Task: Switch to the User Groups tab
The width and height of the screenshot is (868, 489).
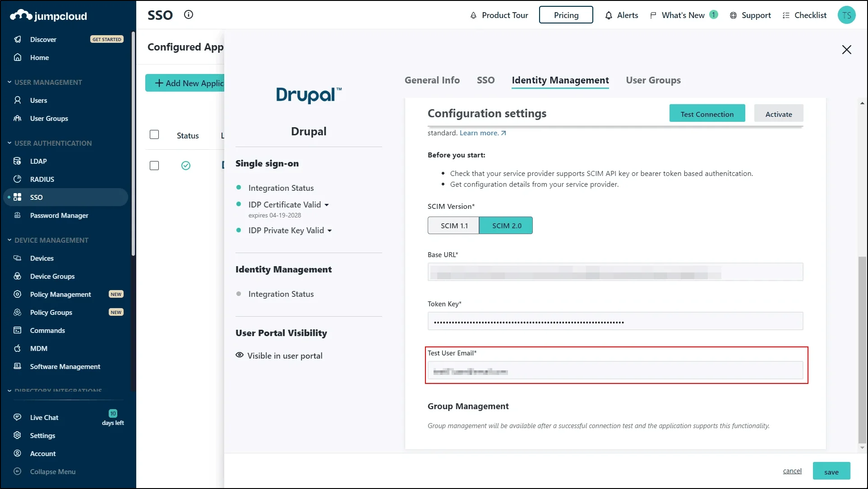Action: [653, 80]
